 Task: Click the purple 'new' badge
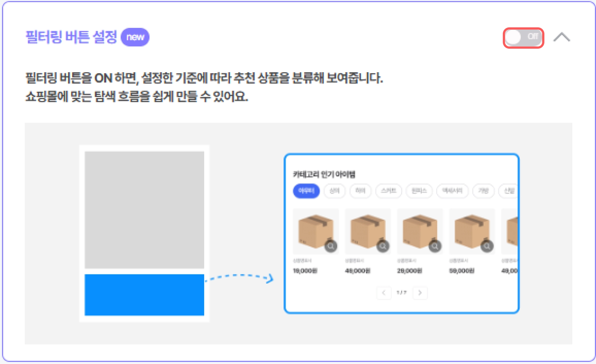(135, 37)
